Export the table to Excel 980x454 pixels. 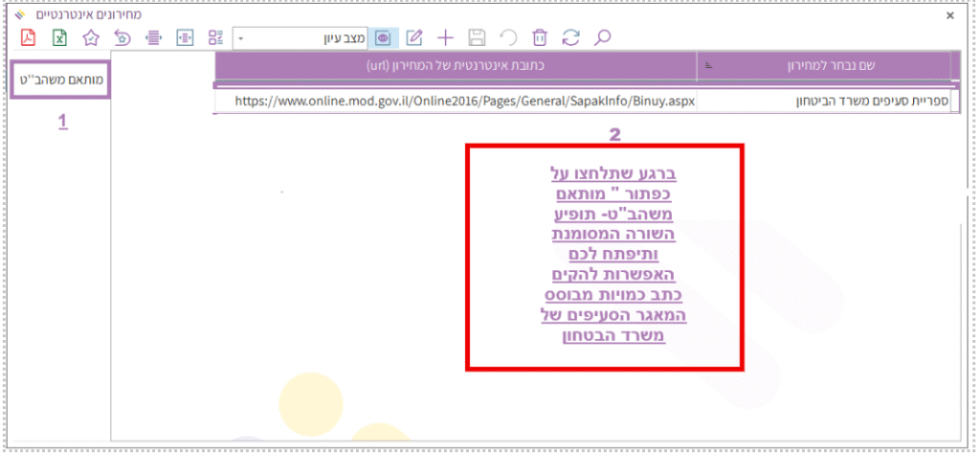(59, 38)
